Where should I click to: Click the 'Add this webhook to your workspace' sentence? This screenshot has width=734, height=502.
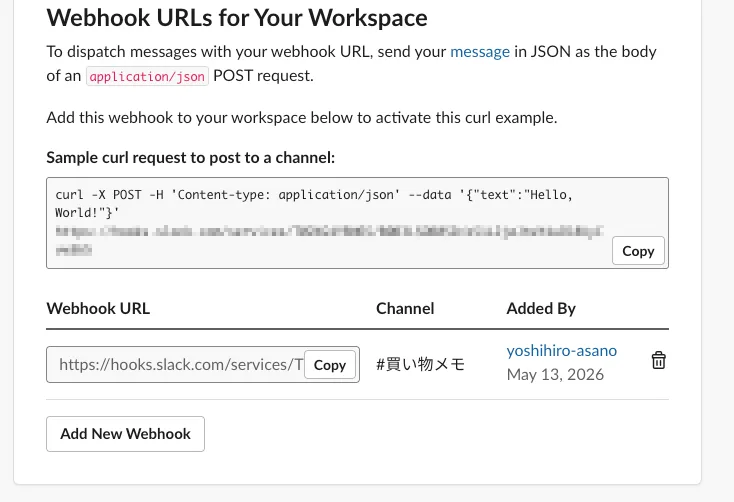coord(302,118)
